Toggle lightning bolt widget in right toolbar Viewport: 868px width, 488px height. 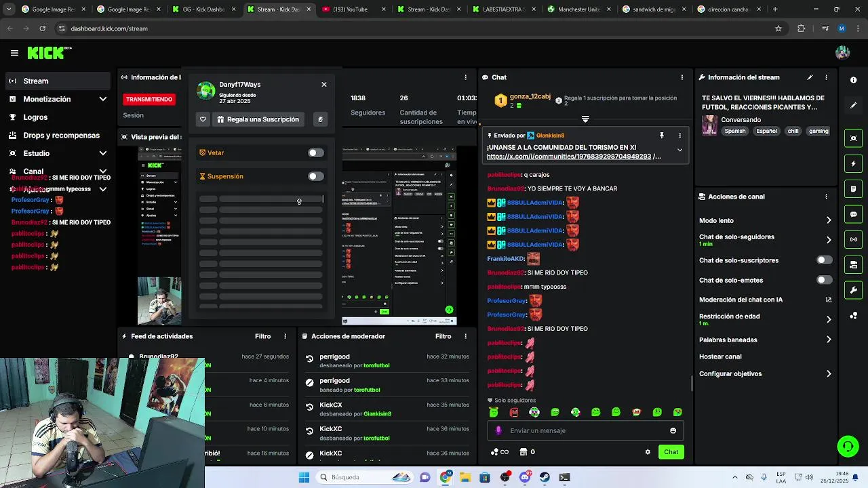[853, 163]
